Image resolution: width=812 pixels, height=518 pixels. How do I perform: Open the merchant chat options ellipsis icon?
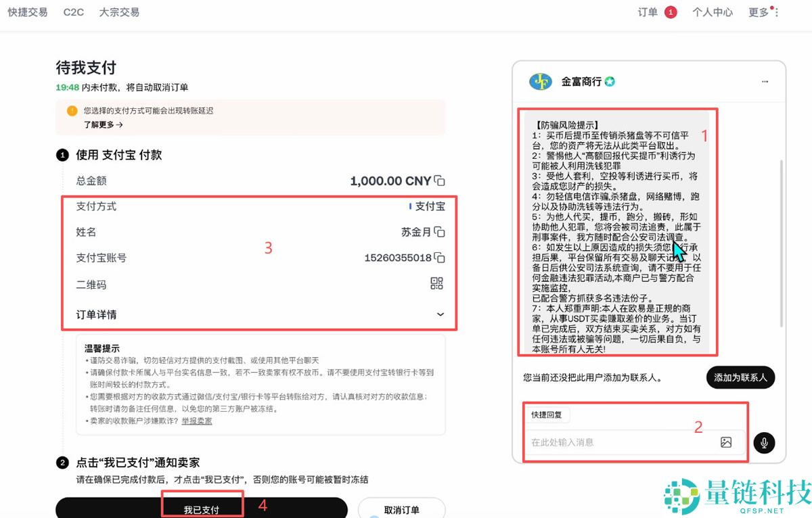[x=764, y=81]
